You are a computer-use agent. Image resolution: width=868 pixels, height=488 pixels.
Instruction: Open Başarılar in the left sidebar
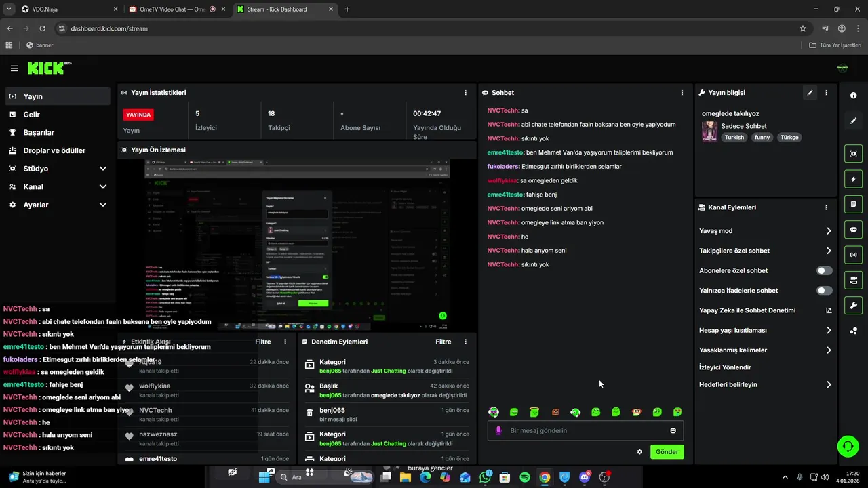pos(58,132)
